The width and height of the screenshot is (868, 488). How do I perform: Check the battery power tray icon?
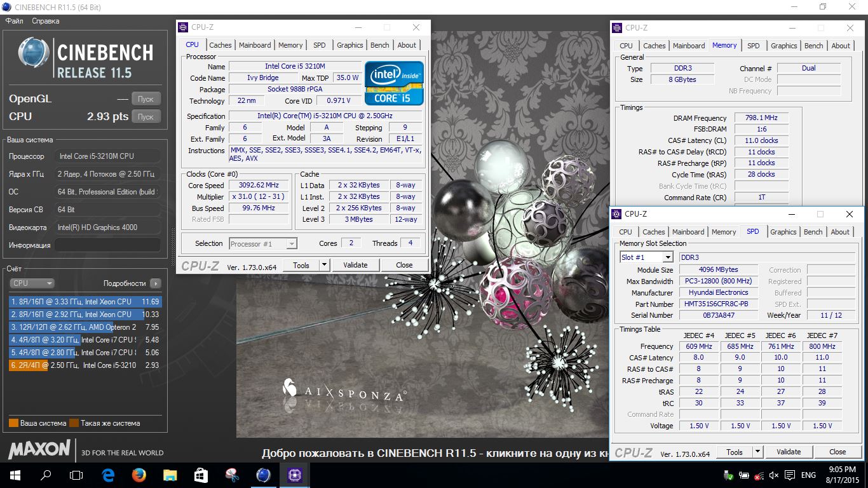[x=744, y=475]
